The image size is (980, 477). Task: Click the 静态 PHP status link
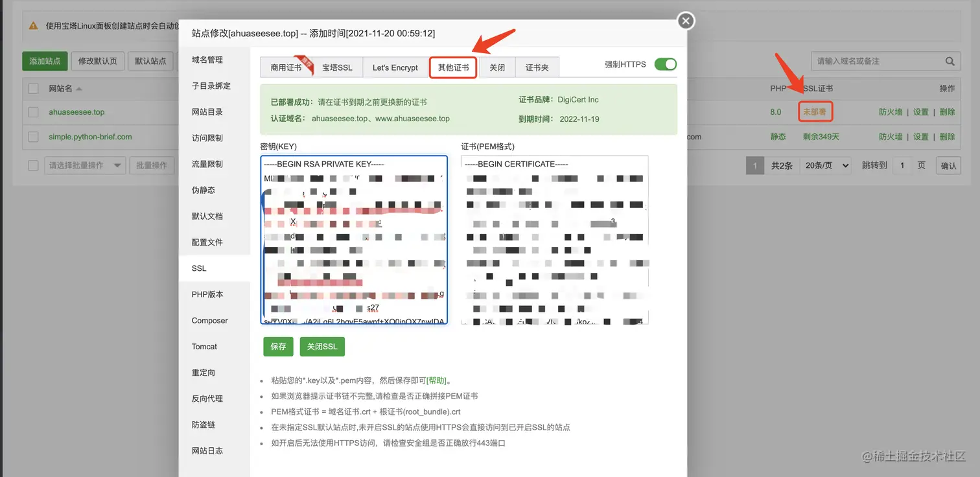point(778,137)
